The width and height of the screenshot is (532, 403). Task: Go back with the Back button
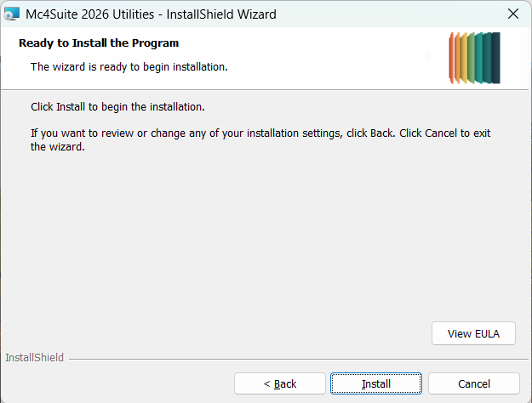click(x=280, y=383)
